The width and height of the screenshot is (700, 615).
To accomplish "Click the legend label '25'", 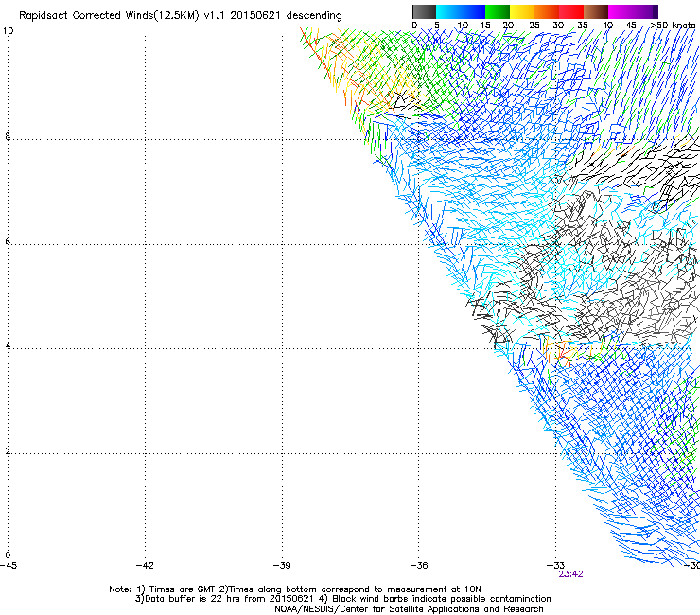I will click(534, 26).
